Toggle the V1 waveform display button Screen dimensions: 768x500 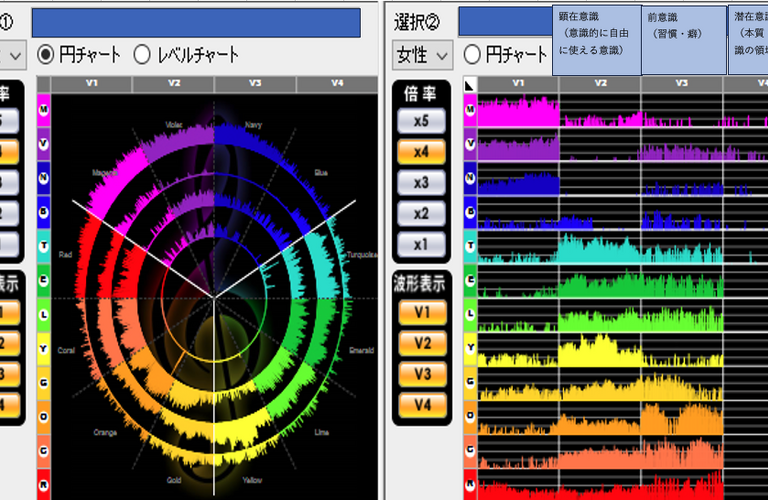pyautogui.click(x=423, y=312)
